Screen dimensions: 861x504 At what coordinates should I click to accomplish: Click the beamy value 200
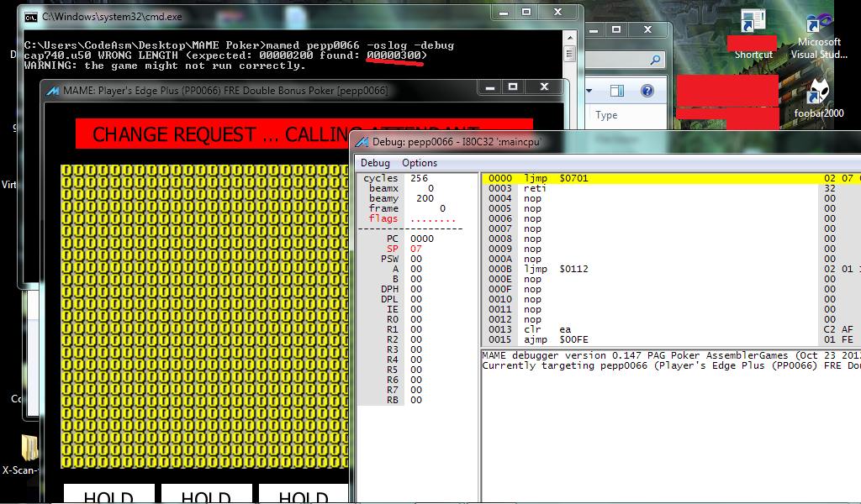tap(425, 198)
